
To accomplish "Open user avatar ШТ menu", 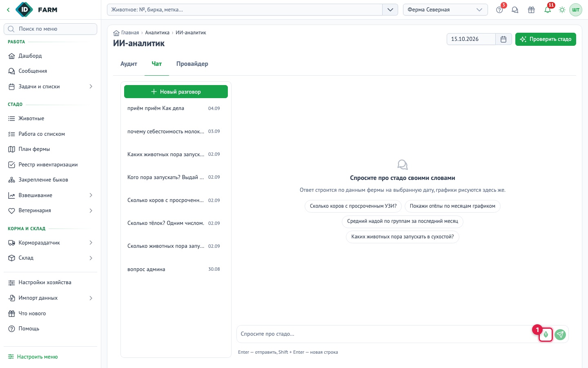I will [x=576, y=10].
